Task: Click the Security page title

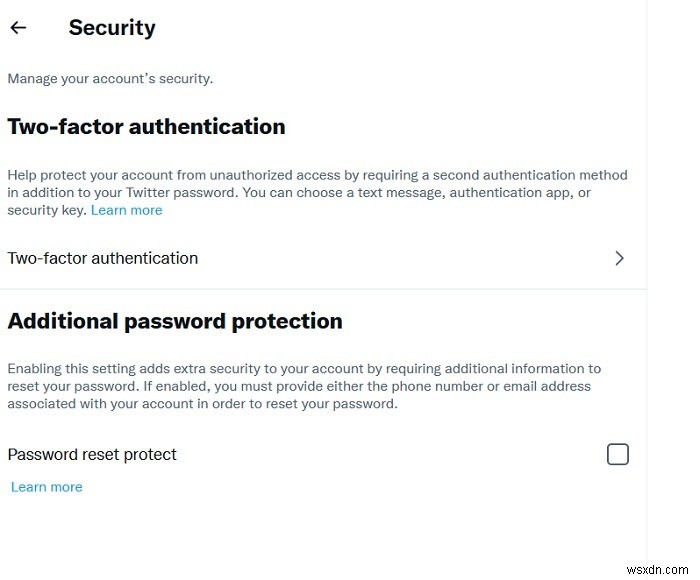Action: (x=112, y=28)
